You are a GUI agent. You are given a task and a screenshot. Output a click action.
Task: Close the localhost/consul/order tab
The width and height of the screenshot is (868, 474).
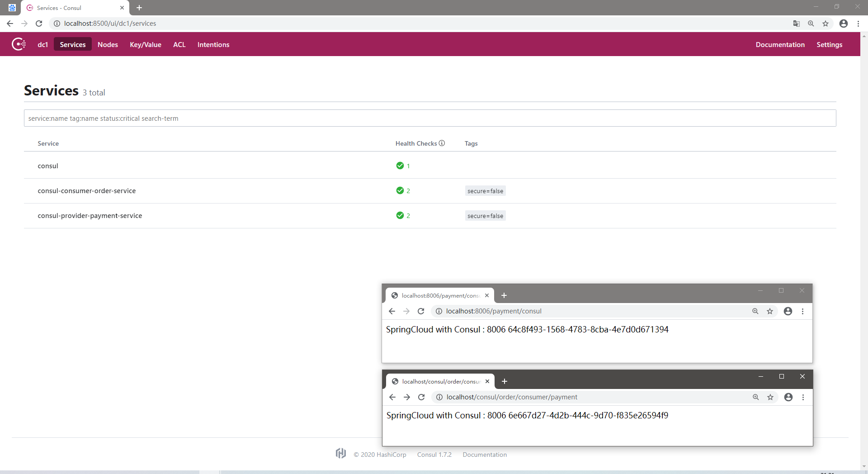click(487, 381)
